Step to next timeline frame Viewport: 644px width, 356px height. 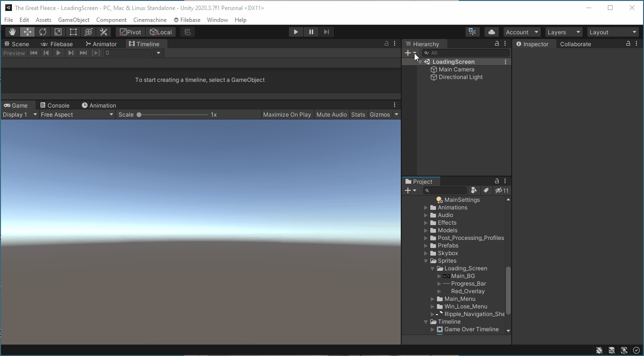(71, 53)
